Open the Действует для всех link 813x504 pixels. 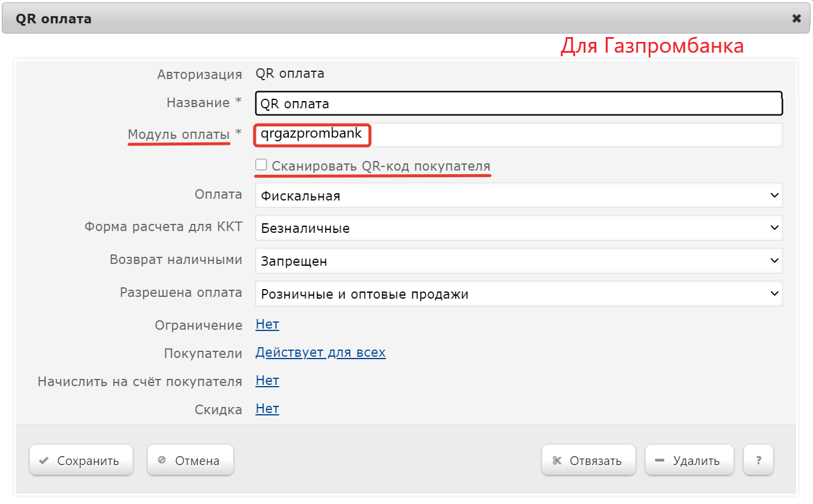click(x=321, y=353)
